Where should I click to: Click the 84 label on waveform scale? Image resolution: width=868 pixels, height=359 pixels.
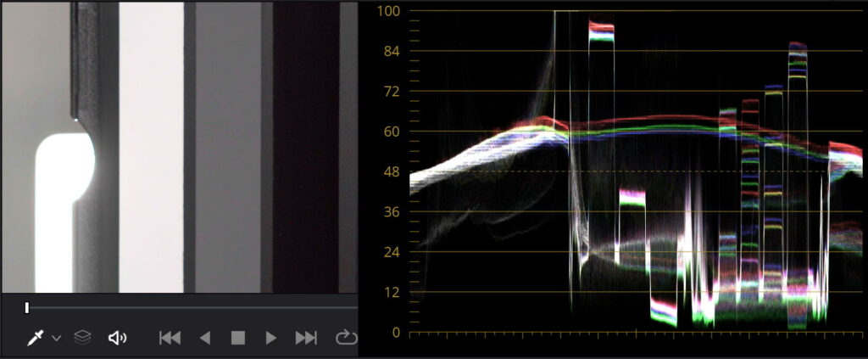click(x=392, y=52)
